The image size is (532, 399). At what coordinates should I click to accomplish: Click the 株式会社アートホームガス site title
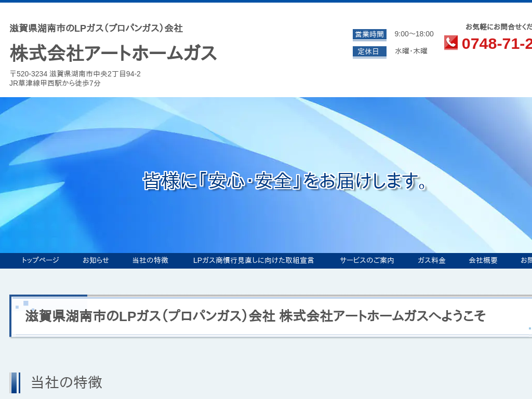(113, 53)
